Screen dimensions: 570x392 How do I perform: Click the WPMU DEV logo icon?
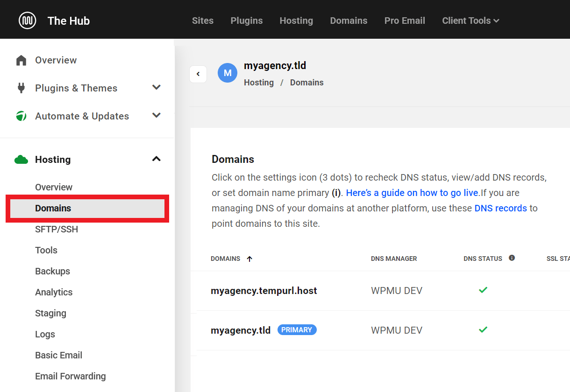pyautogui.click(x=27, y=21)
